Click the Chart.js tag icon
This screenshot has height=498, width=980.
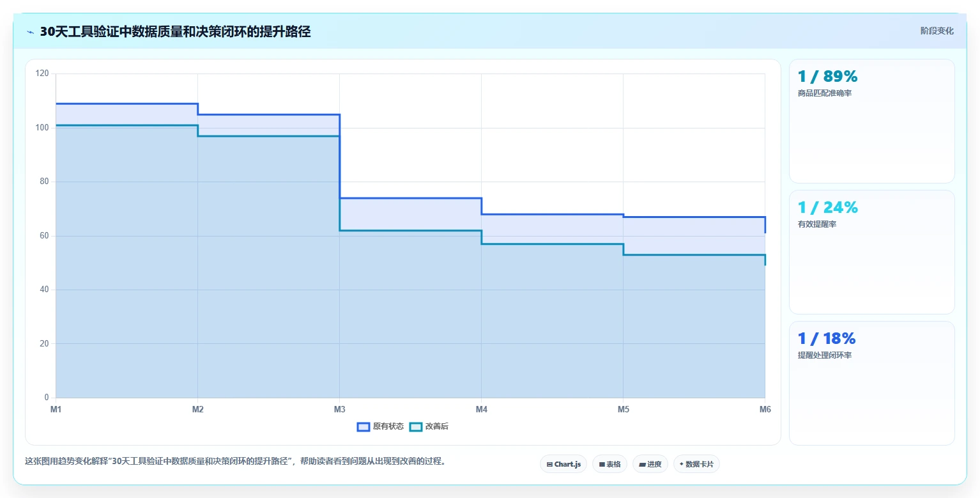[x=549, y=464]
